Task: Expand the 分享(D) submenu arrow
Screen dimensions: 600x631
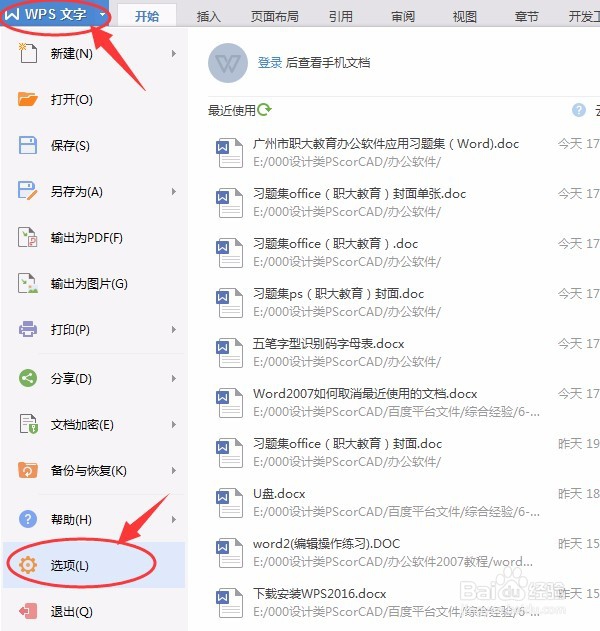Action: click(x=173, y=378)
